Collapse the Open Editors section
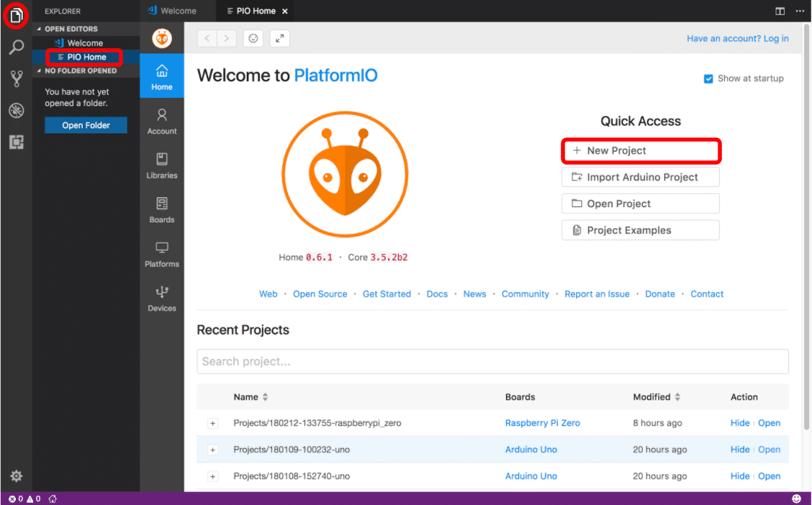 40,29
